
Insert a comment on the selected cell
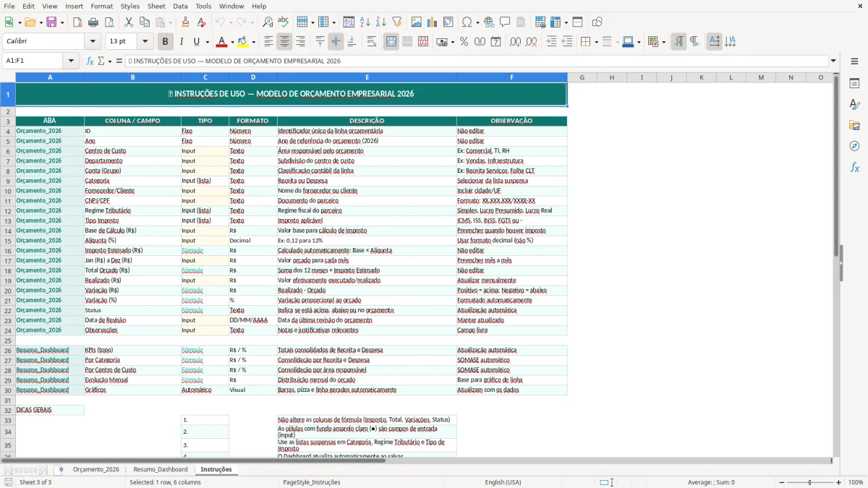[504, 21]
